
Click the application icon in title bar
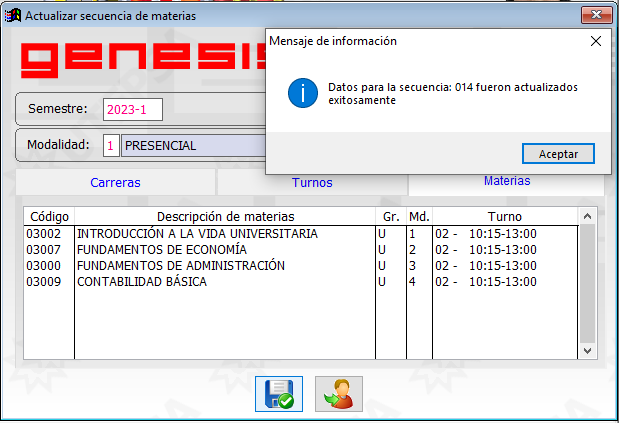point(13,16)
